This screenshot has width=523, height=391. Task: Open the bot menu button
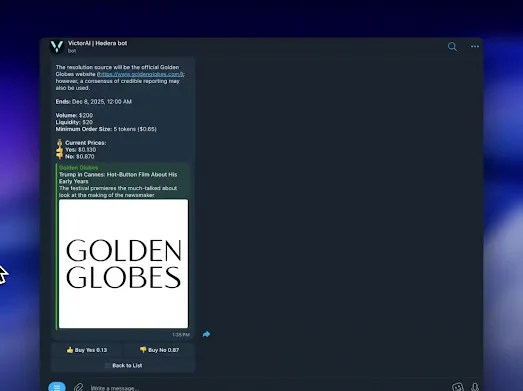pos(57,387)
